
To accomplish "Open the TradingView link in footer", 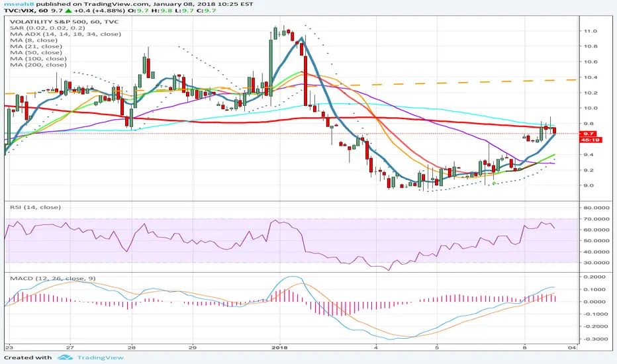I will click(101, 357).
